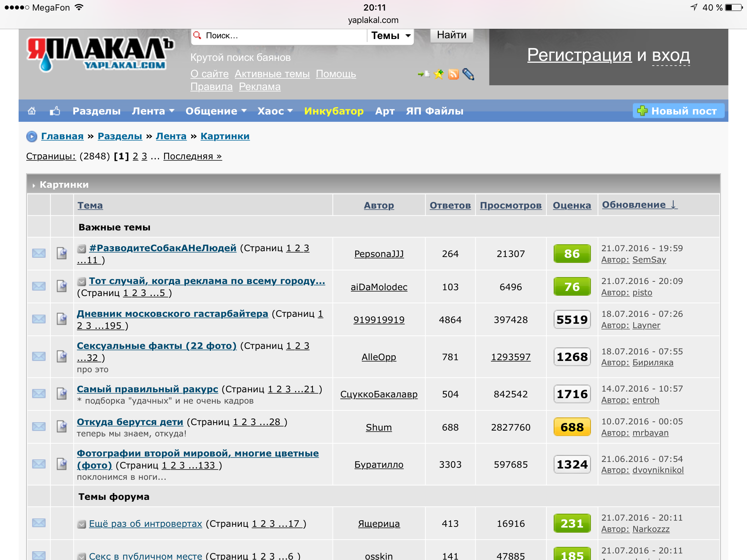Open author profile PepsonaJJJ
This screenshot has height=560, width=747.
tap(379, 254)
